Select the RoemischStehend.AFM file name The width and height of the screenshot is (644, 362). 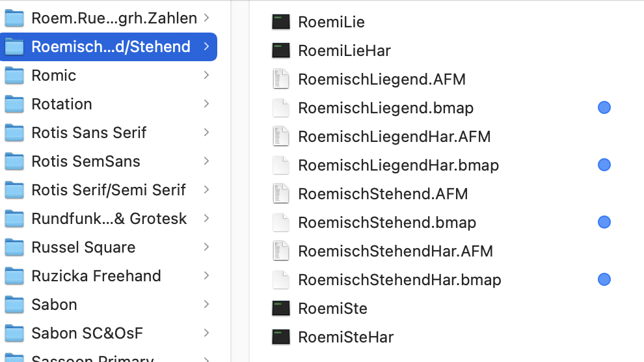click(382, 194)
